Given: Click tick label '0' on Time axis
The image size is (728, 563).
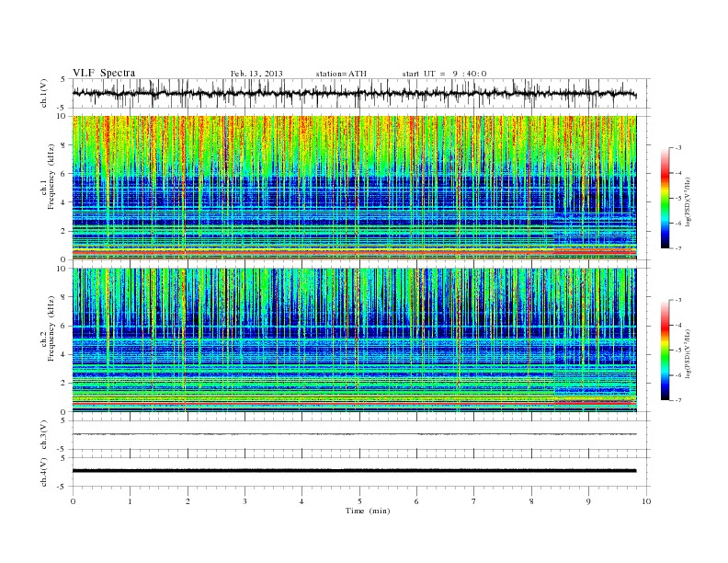Looking at the screenshot, I should pos(73,501).
